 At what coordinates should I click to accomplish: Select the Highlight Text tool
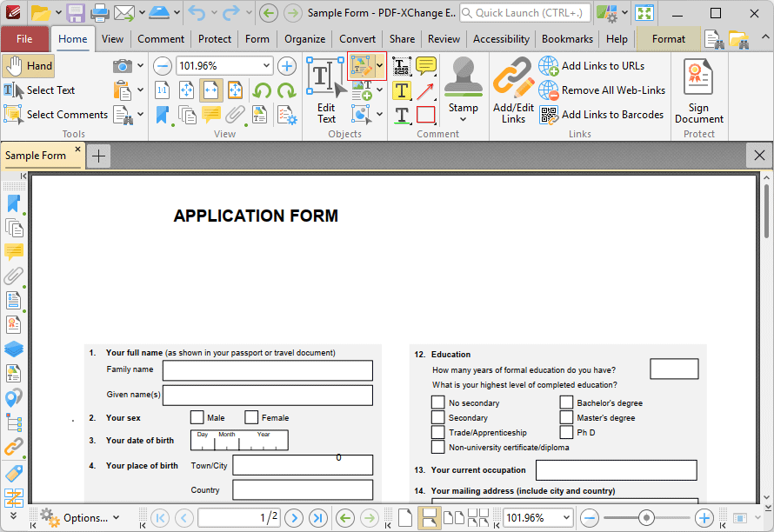coord(401,90)
